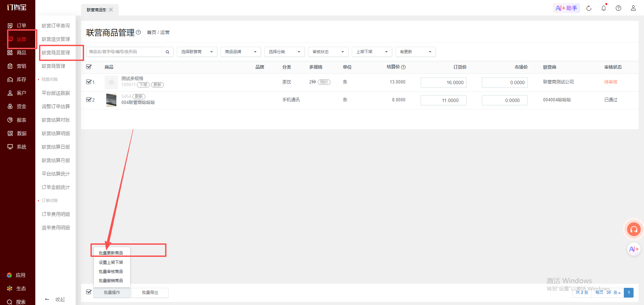The image size is (644, 305).
Task: Click the top-right help question mark icon
Action: pyautogui.click(x=618, y=8)
